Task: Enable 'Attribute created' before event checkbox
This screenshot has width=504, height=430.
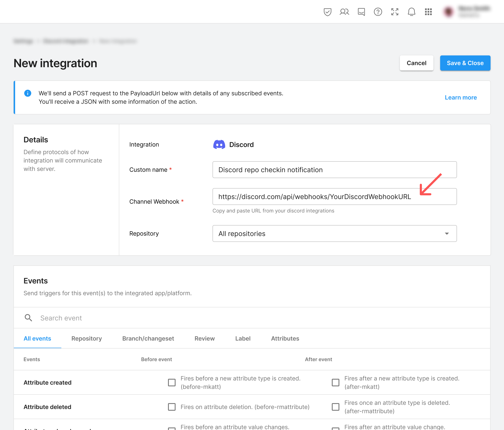Action: [x=172, y=382]
